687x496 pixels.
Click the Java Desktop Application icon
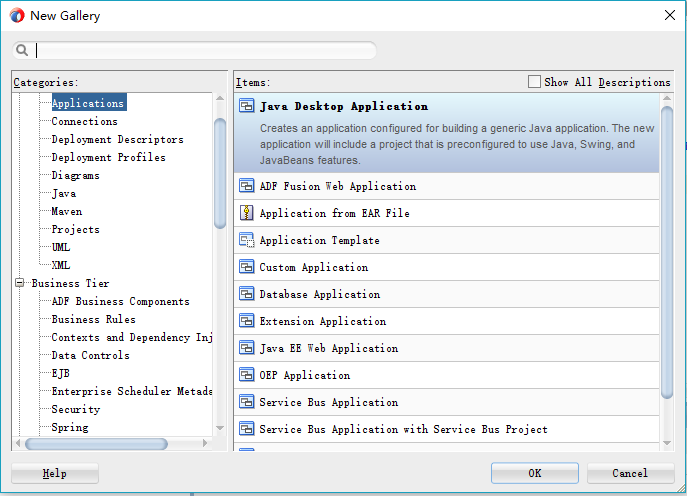[x=247, y=106]
